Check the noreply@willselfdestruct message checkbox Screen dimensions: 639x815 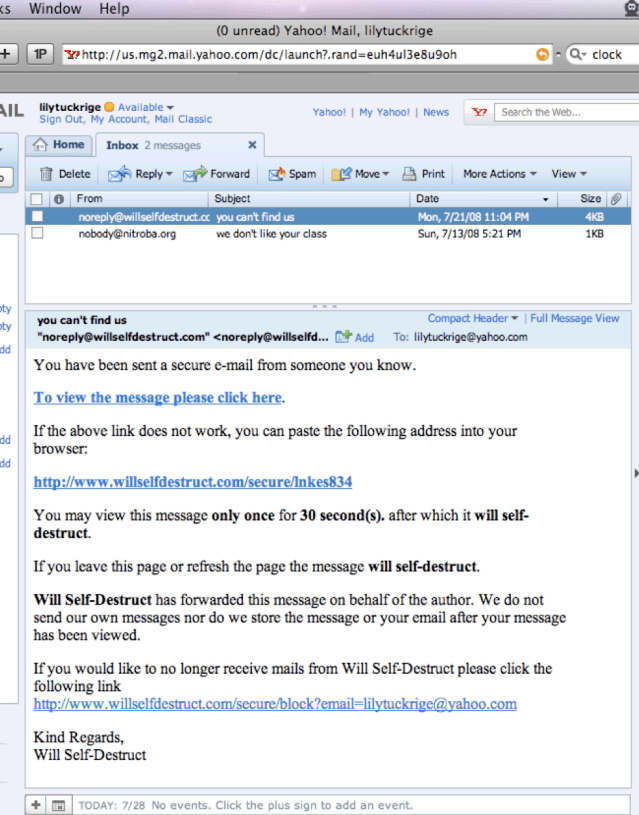point(37,216)
